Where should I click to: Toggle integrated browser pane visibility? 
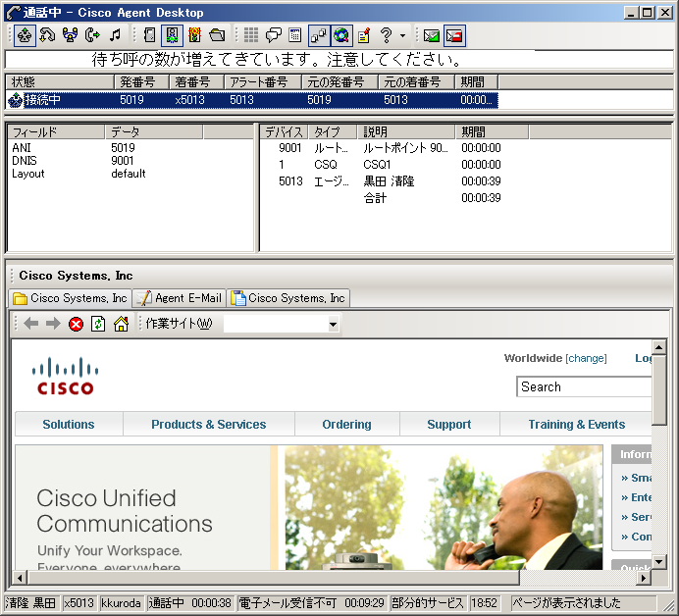(x=341, y=35)
